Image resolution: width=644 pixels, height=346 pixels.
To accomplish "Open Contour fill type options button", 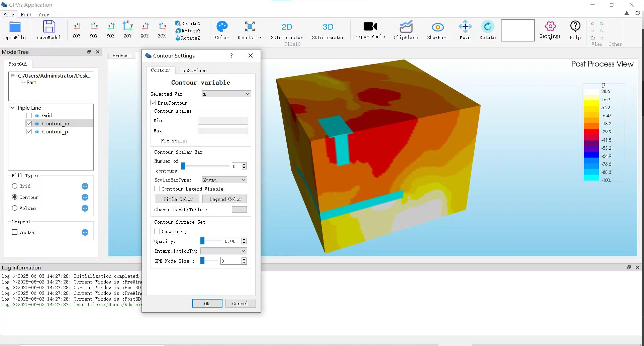I will point(85,197).
